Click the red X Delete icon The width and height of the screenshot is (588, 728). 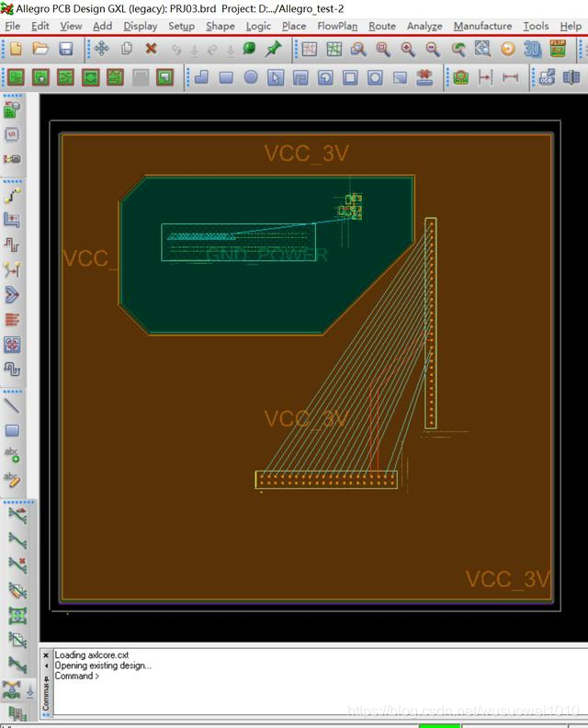click(x=152, y=49)
